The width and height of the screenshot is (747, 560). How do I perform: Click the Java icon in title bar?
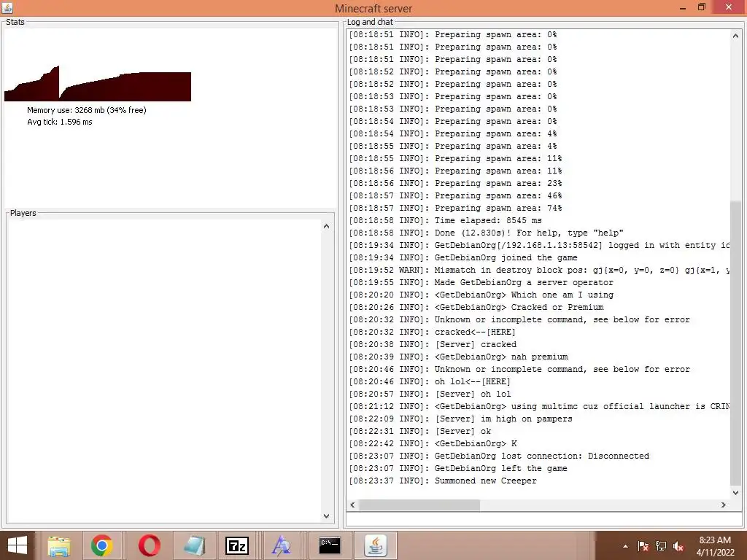(x=7, y=7)
